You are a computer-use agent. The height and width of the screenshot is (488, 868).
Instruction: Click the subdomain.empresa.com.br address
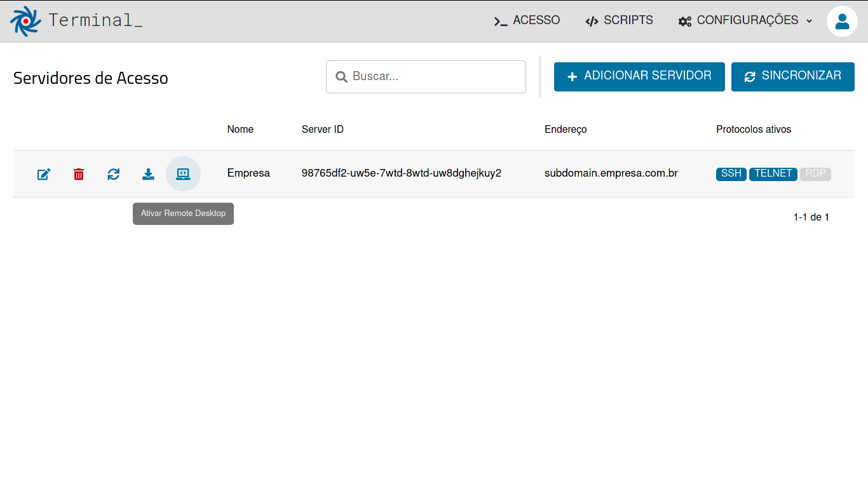pyautogui.click(x=611, y=173)
